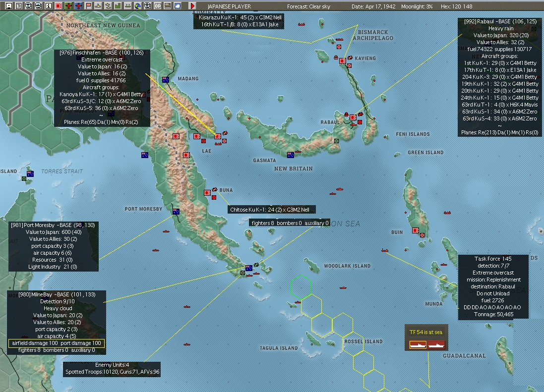The height and width of the screenshot is (392, 544).
Task: Click the 'GUADALCANAL' map label
Action: [464, 356]
